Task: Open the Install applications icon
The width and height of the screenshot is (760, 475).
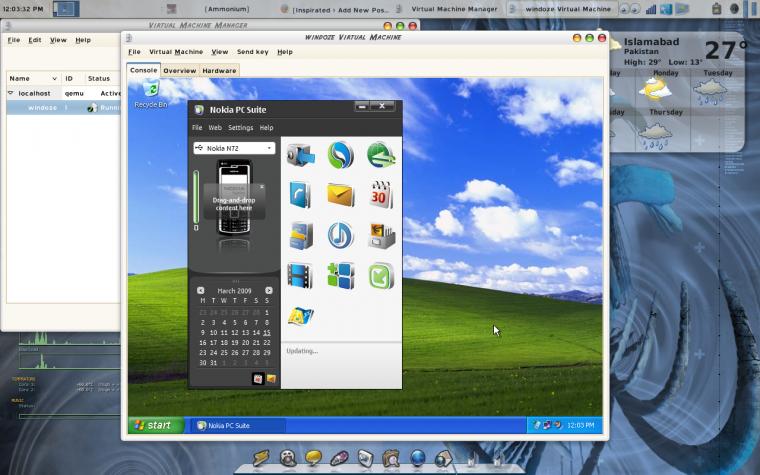Action: click(341, 276)
